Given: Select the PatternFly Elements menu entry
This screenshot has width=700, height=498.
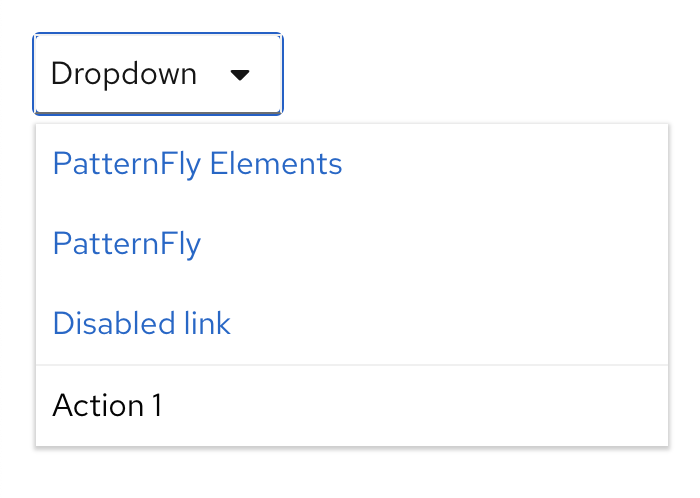Looking at the screenshot, I should coord(197,164).
